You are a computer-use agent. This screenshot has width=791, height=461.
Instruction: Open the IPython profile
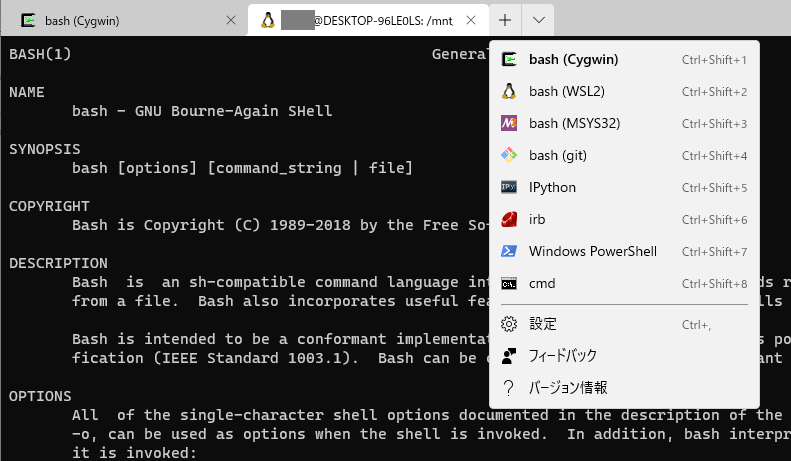pos(624,187)
